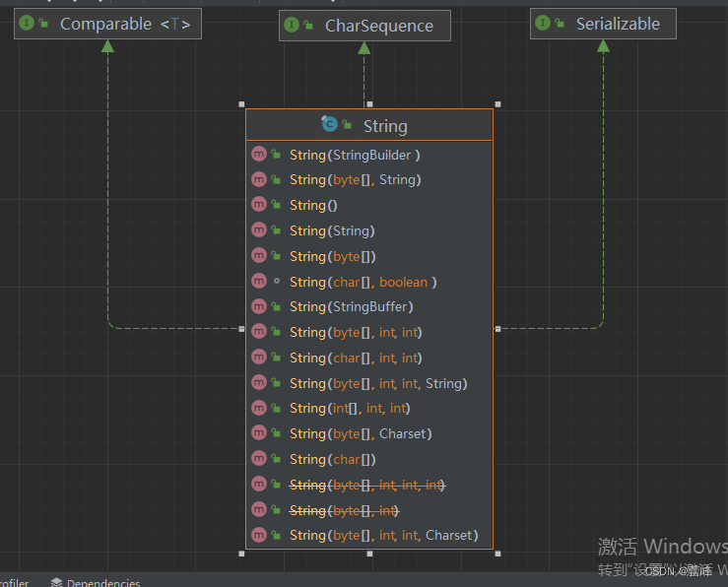Select constructor String(byte[], String)

pos(369,179)
